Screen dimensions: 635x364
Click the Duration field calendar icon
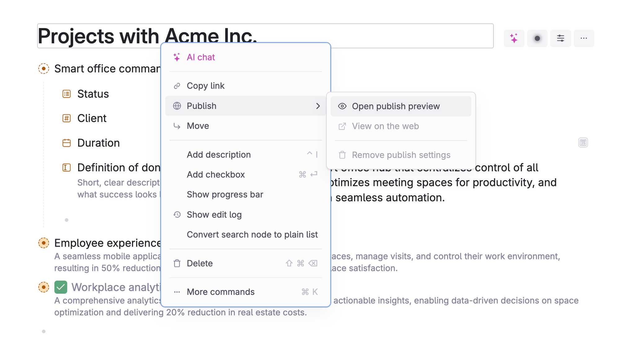(67, 143)
